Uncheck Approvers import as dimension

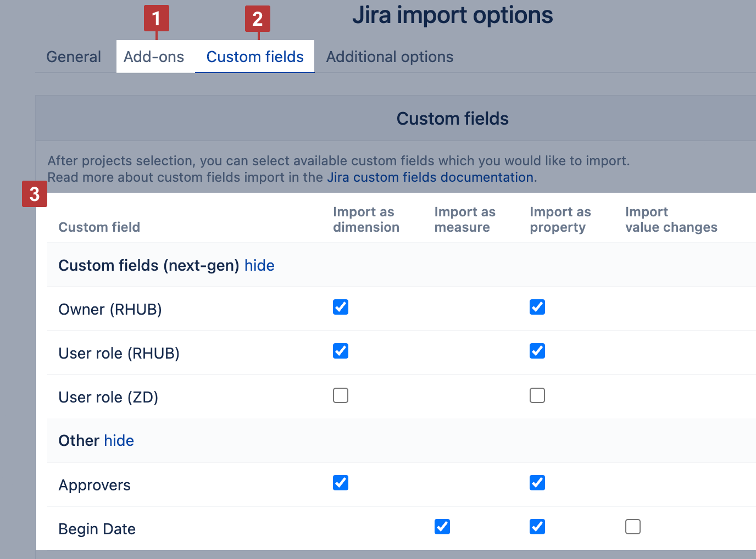tap(341, 483)
